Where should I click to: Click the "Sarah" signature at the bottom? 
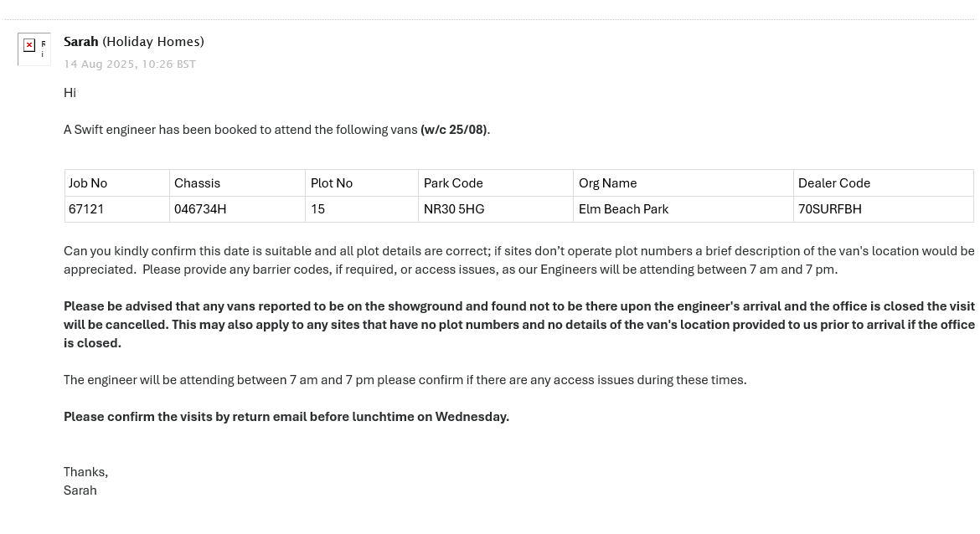80,490
